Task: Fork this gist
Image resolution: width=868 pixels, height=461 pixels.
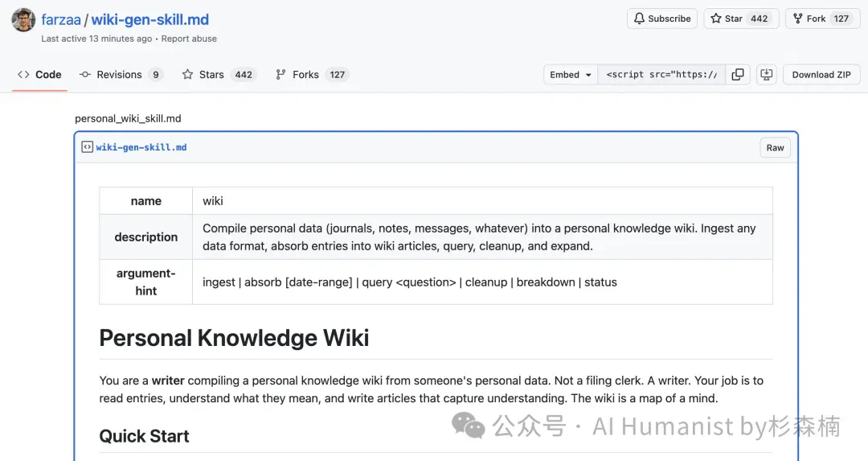Action: 822,19
